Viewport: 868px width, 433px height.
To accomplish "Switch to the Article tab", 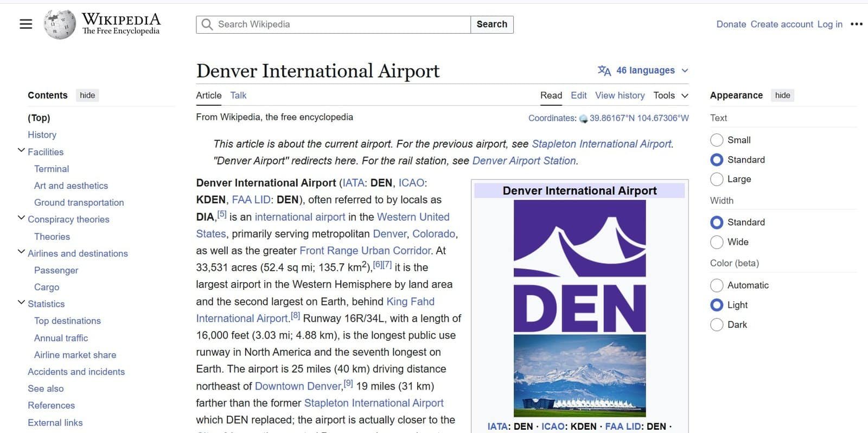I will tap(209, 95).
